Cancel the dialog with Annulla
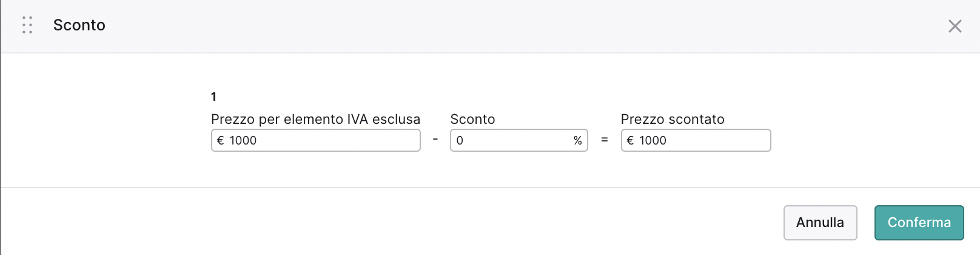Viewport: 980px width, 255px height. (x=821, y=223)
